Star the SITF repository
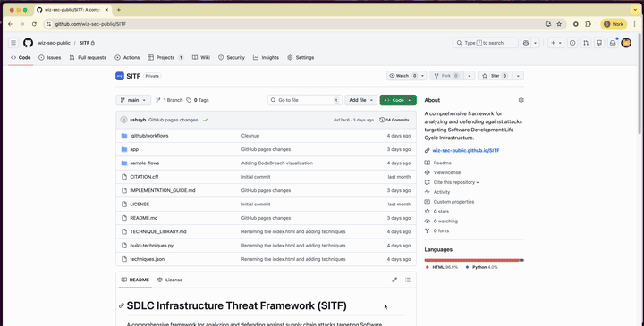 click(x=495, y=76)
